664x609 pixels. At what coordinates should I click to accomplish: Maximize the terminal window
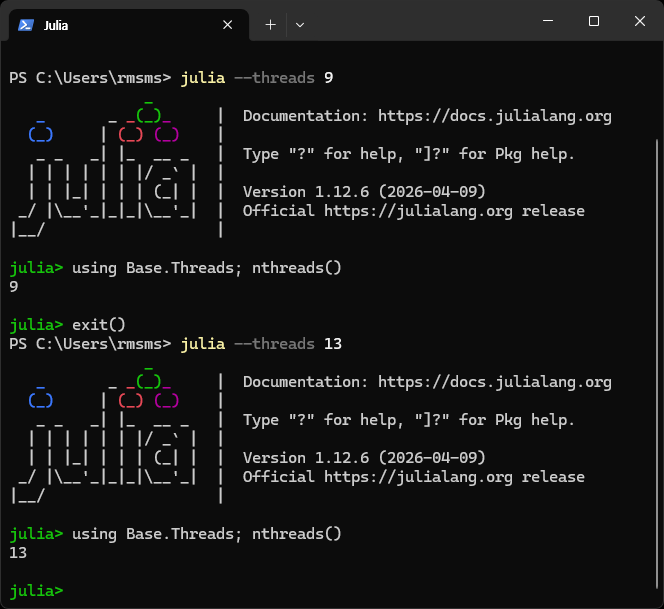[x=594, y=21]
